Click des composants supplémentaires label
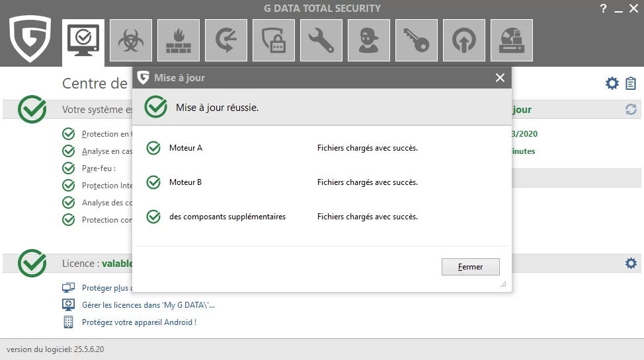The height and width of the screenshot is (360, 644). pos(227,217)
